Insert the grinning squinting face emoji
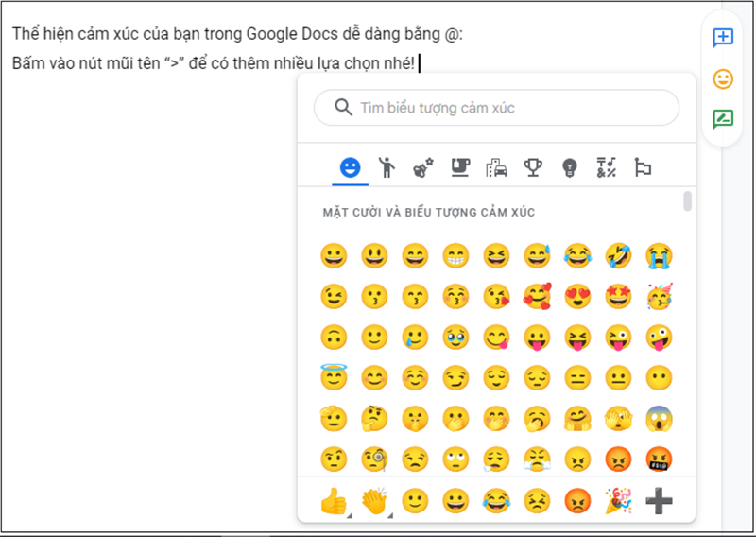 (x=496, y=255)
